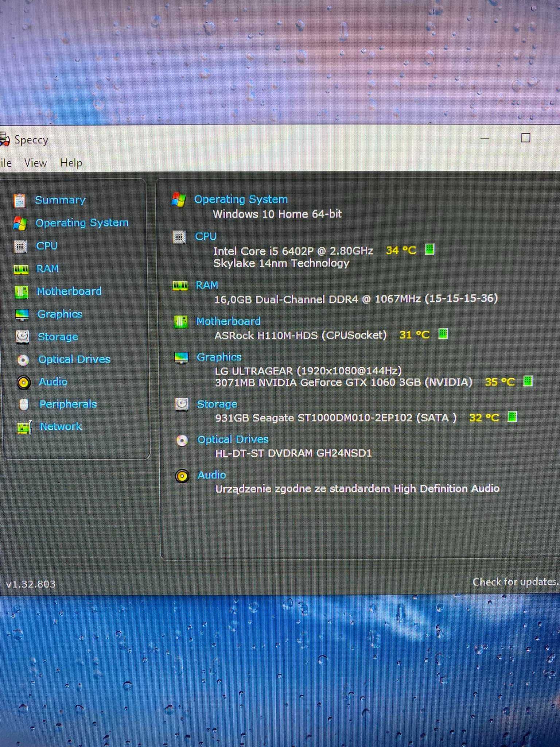Click the Graphics heading link in summary
Viewport: 560px width, 747px height.
click(x=219, y=357)
